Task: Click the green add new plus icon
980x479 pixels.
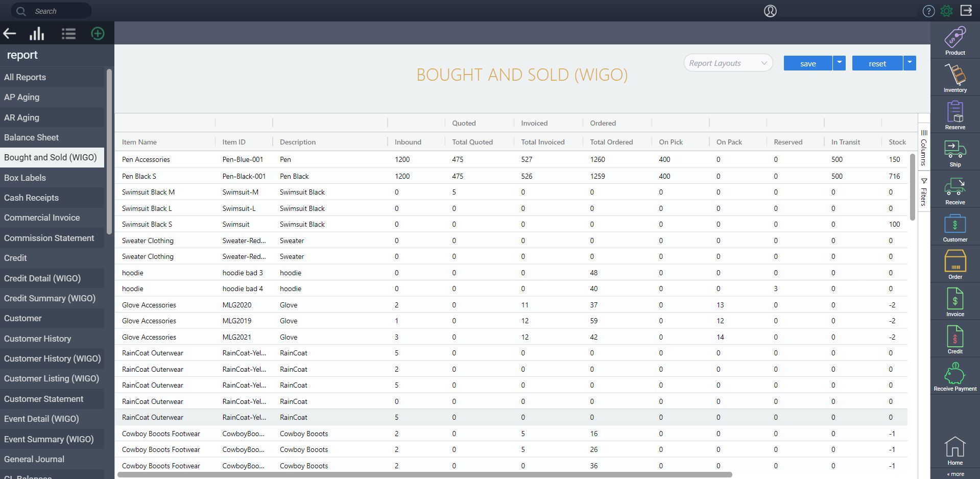Action: (98, 34)
